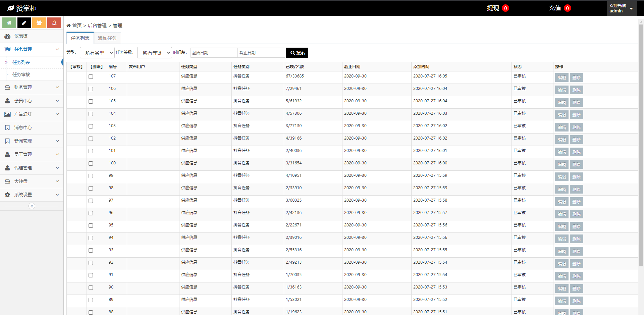The height and width of the screenshot is (315, 644).
Task: Open 仪表板 dashboard from sidebar
Action: (x=21, y=36)
